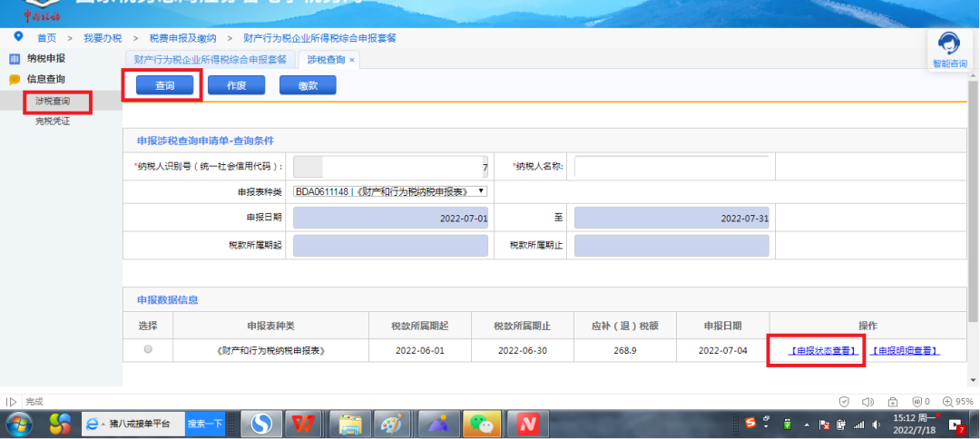Open the 申报表种类 dropdown list
The width and height of the screenshot is (980, 439).
click(390, 191)
